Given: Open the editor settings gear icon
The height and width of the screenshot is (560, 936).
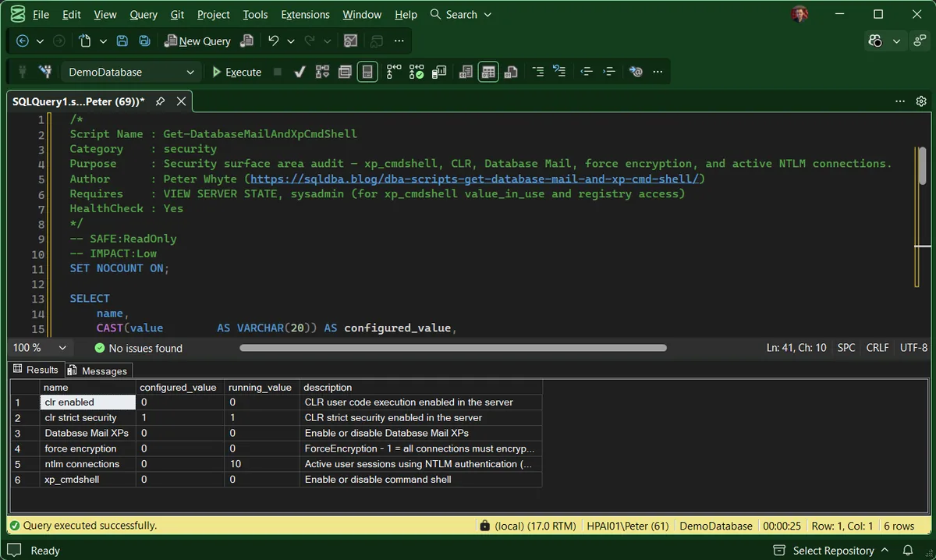Looking at the screenshot, I should click(921, 101).
